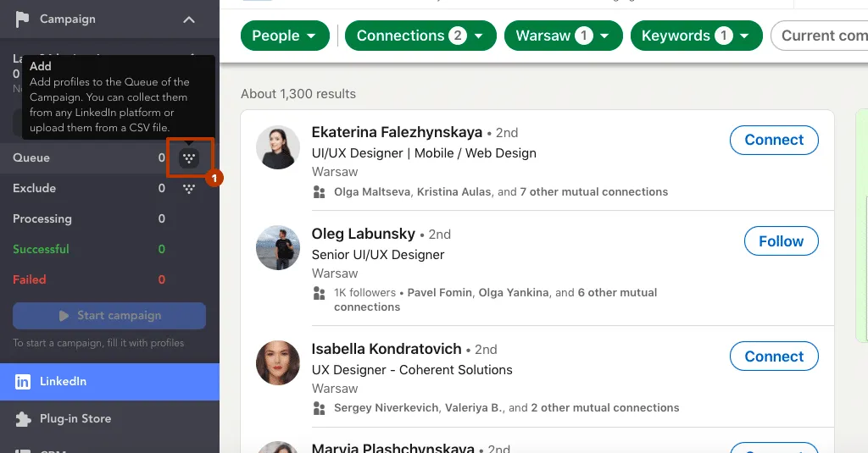This screenshot has width=868, height=453.
Task: Open the Plug-in Store
Action: tap(109, 418)
